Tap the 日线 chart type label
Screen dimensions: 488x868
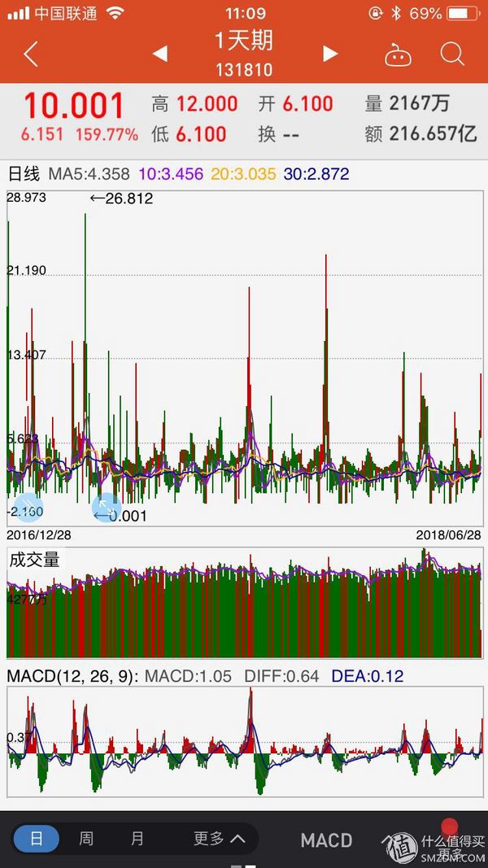tap(24, 173)
